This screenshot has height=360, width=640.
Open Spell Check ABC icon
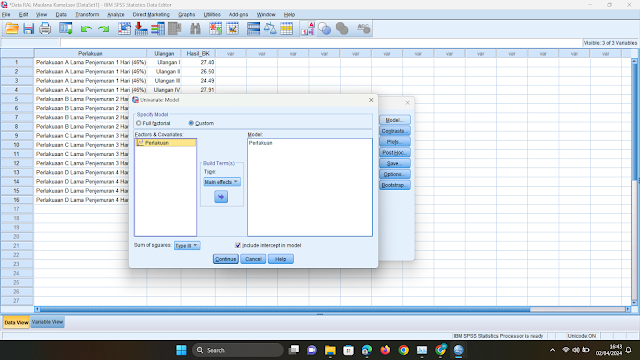point(363,29)
